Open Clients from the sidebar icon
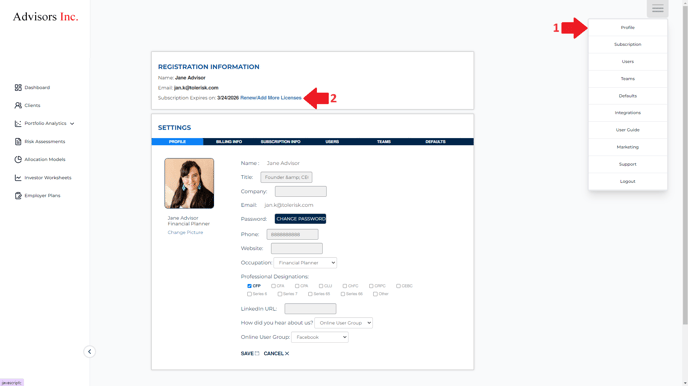The height and width of the screenshot is (386, 688). 18,105
